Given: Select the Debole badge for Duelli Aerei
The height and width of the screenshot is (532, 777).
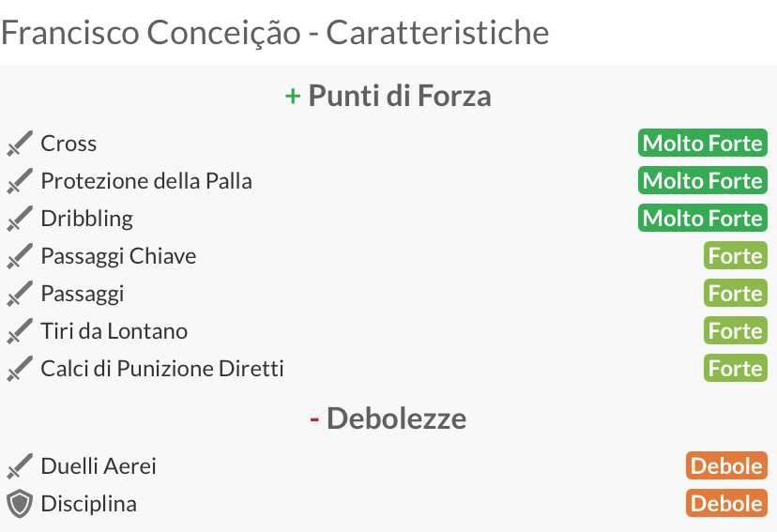Looking at the screenshot, I should tap(726, 465).
